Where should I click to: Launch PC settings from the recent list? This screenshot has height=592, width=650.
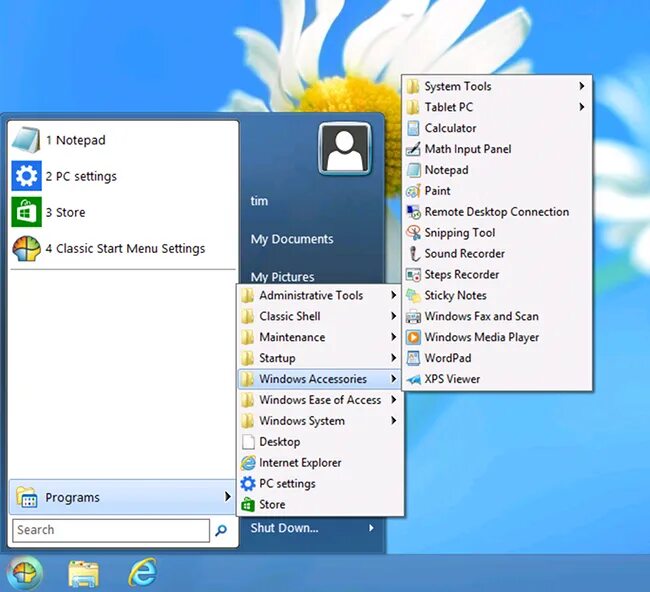[x=122, y=176]
